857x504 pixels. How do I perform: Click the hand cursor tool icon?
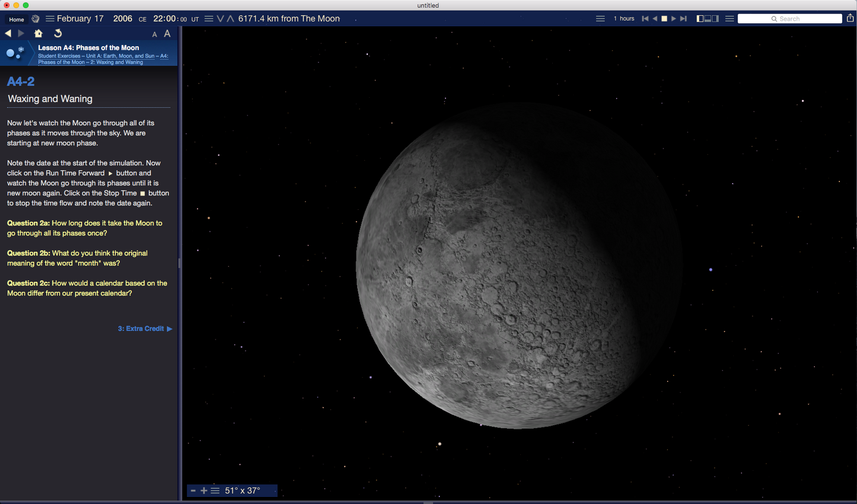tap(36, 19)
